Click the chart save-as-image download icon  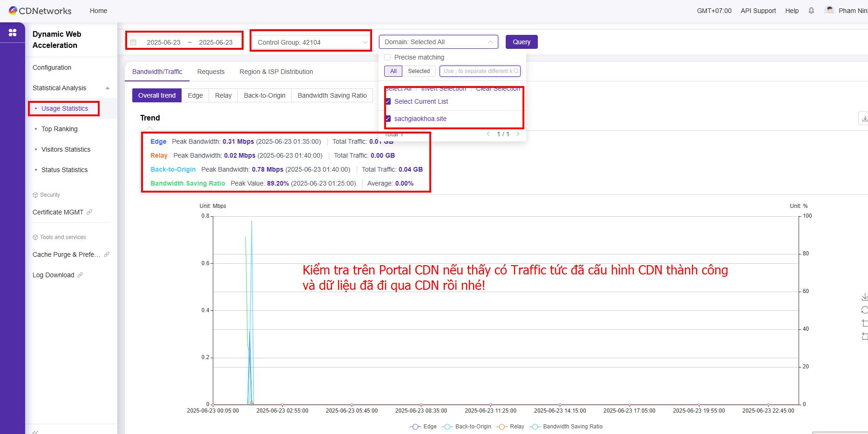[864, 297]
